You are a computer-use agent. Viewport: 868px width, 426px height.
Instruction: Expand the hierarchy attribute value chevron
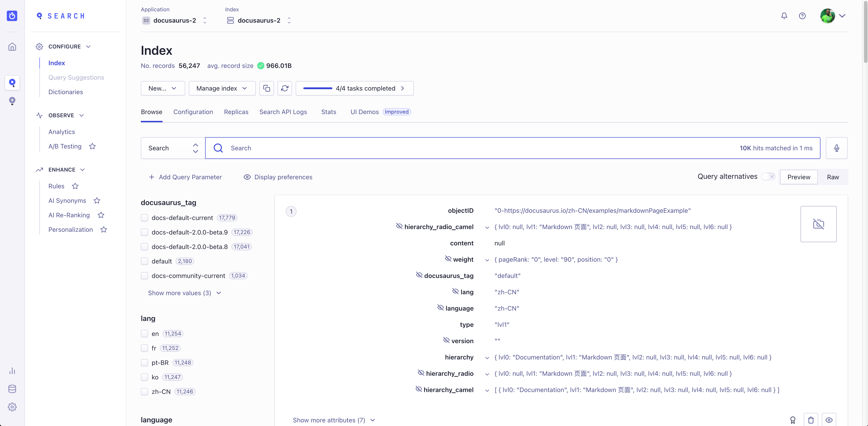[487, 358]
